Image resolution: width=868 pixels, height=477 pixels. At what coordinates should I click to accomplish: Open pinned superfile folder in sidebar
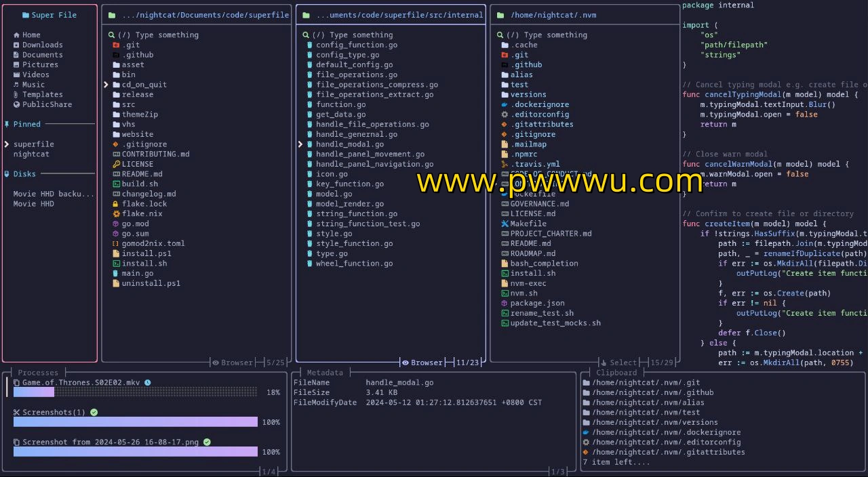[33, 144]
